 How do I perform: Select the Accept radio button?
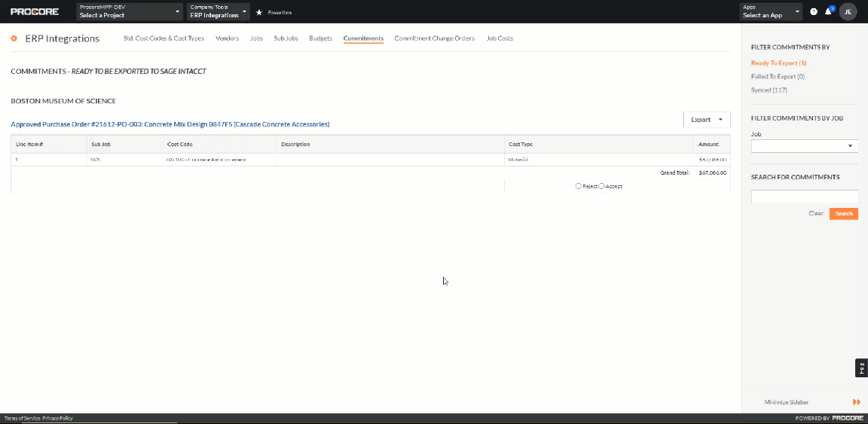point(601,186)
